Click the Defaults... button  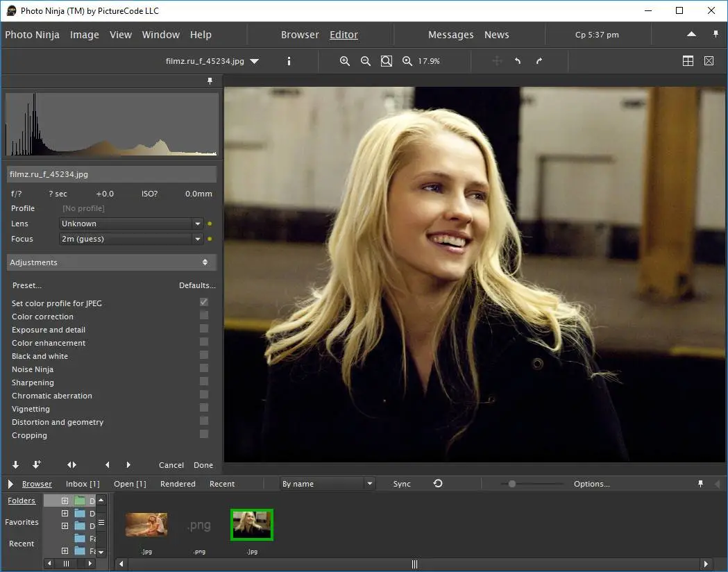tap(197, 285)
